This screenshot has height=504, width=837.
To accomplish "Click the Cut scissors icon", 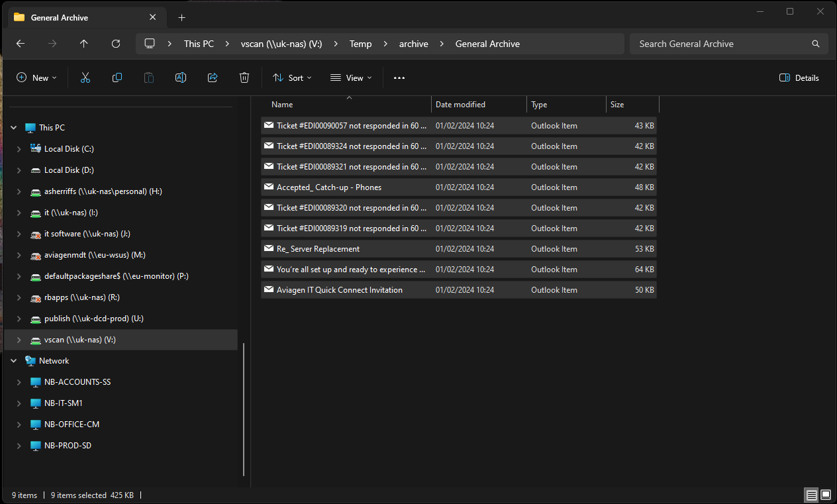I will point(85,77).
